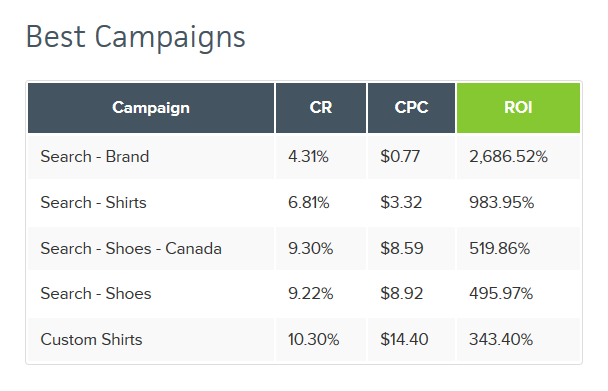
Task: Open the Search - Brand campaign
Action: point(95,157)
